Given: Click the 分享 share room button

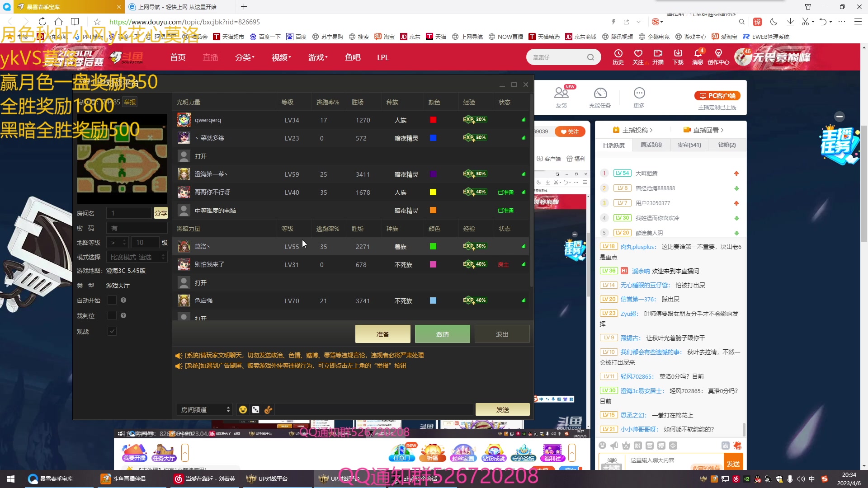Looking at the screenshot, I should pos(160,213).
